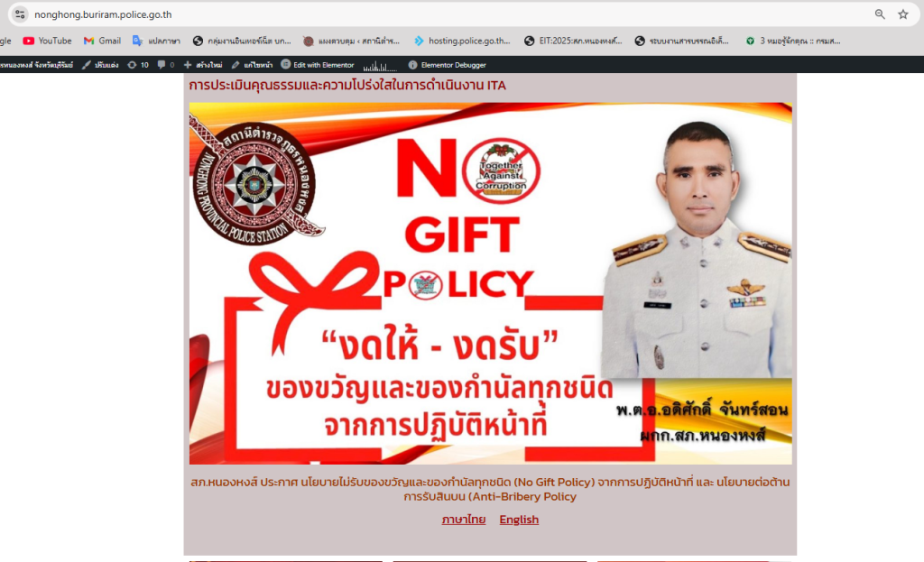Open the EIT:2025 bookmark

tap(573, 41)
